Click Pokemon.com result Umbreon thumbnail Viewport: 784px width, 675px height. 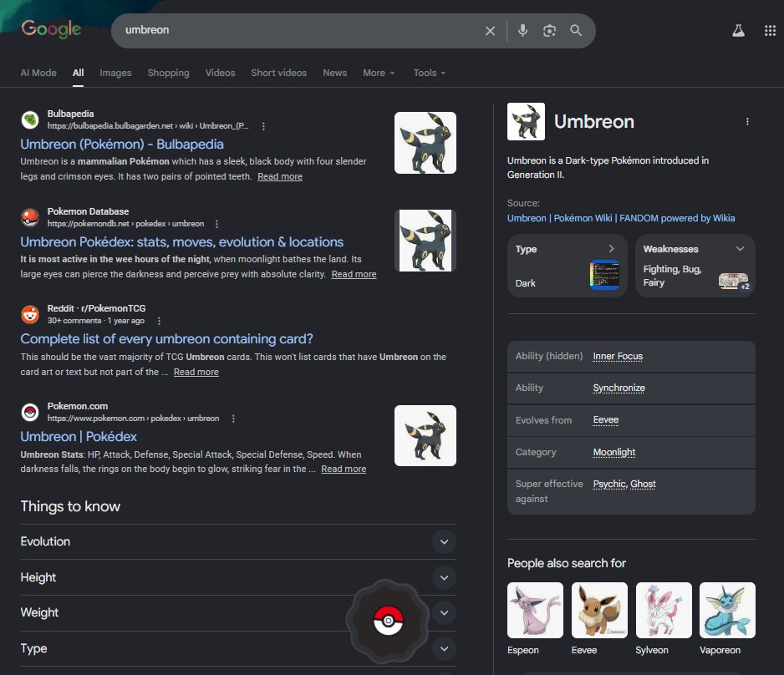[x=425, y=436]
